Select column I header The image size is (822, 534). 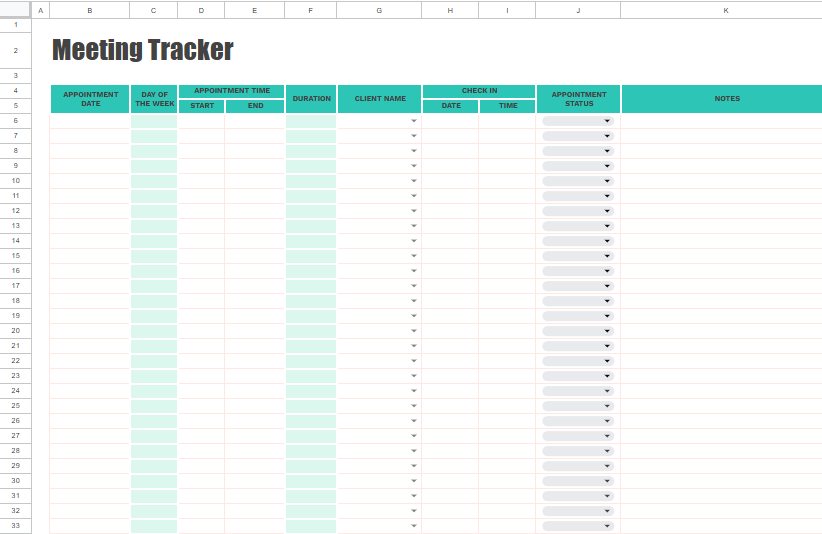[x=507, y=10]
